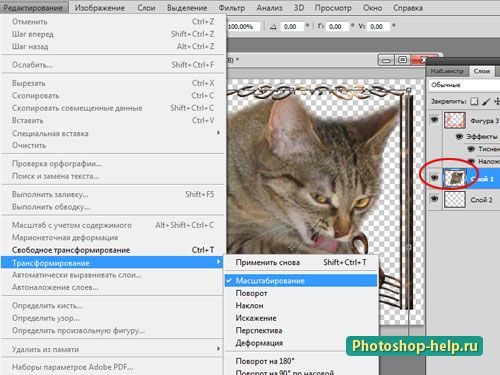Click the rotation angle icon in options bar
Viewport: 500px width, 375px height.
273,27
